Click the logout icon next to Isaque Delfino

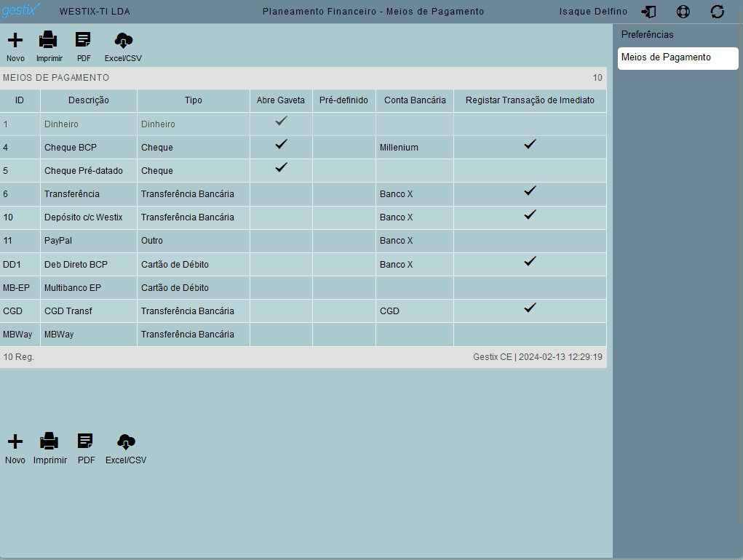point(648,12)
